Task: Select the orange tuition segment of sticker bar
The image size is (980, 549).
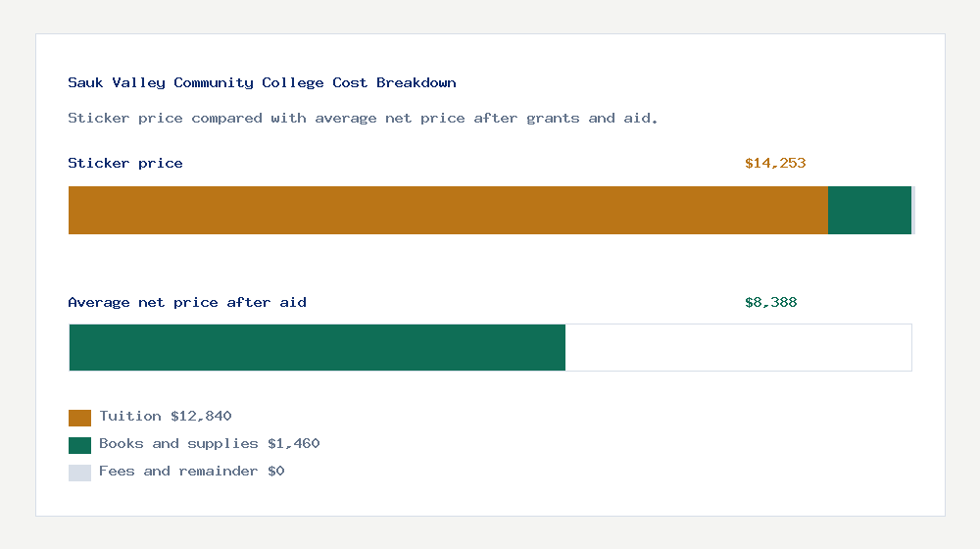Action: click(x=448, y=210)
